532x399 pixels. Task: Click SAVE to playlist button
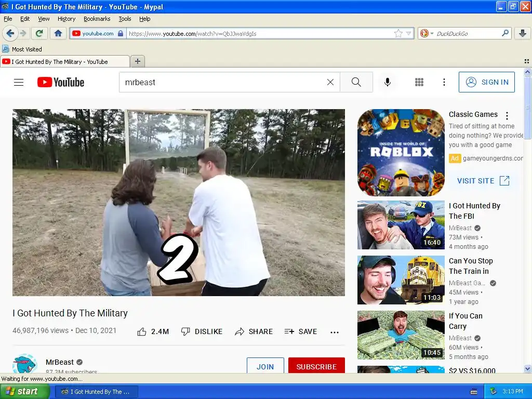(301, 331)
